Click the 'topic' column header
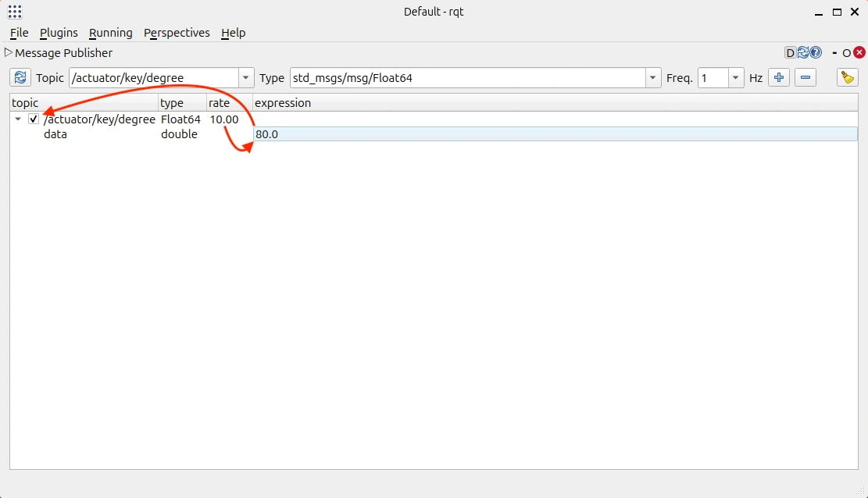Viewport: 868px width, 498px height. coord(84,103)
